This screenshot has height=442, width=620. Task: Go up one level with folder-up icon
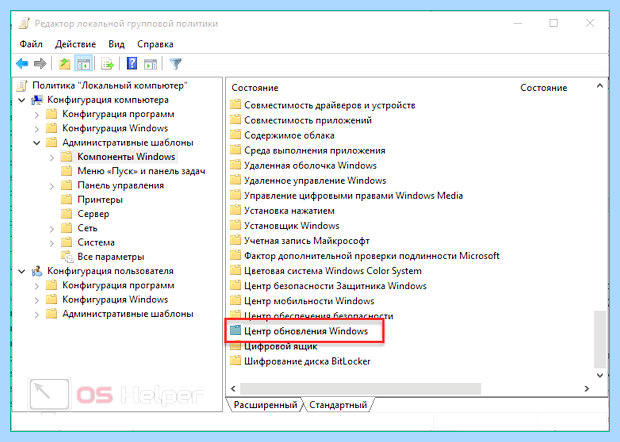pos(64,63)
